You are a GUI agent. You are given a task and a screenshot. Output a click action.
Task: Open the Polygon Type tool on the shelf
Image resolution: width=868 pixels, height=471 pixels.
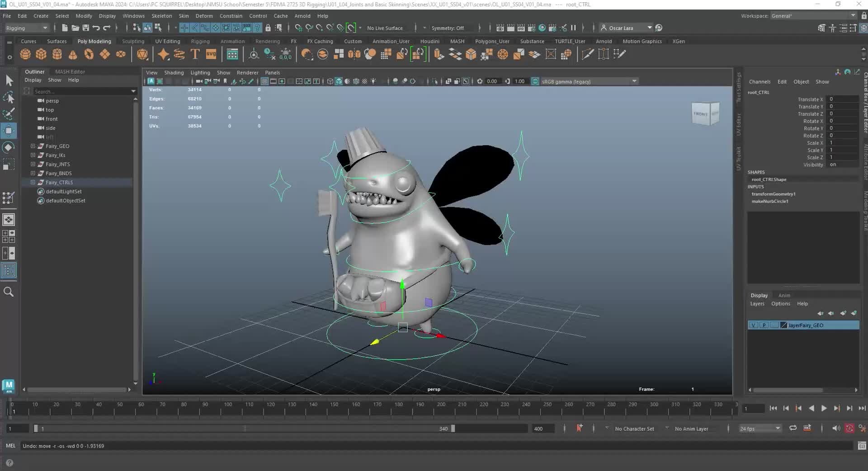pyautogui.click(x=195, y=54)
